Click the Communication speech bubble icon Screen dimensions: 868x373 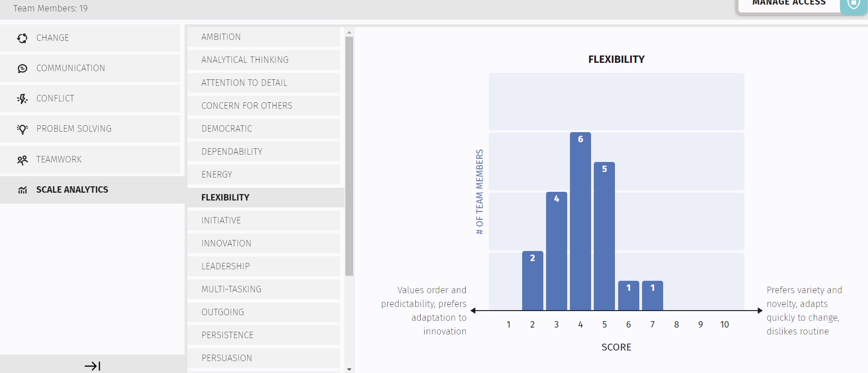[x=22, y=68]
